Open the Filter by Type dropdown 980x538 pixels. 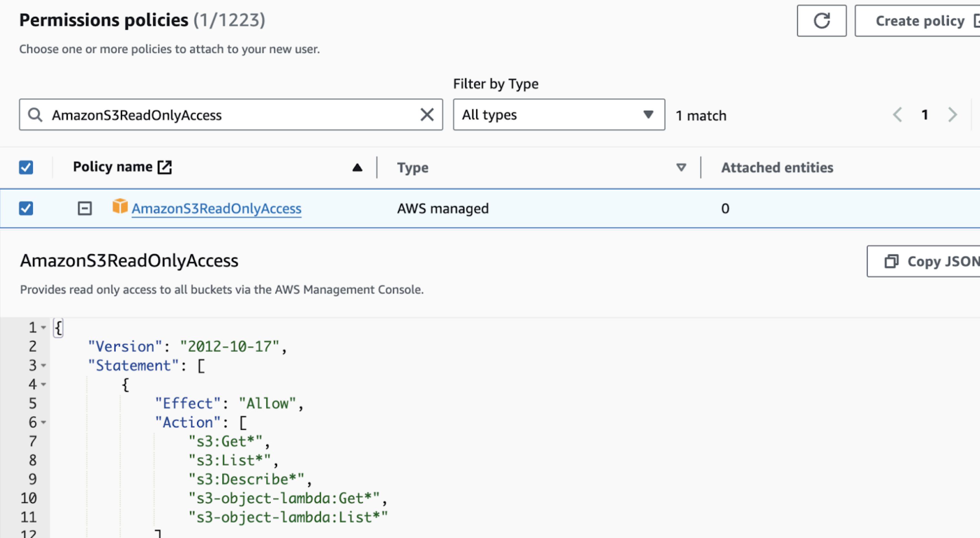click(x=558, y=114)
